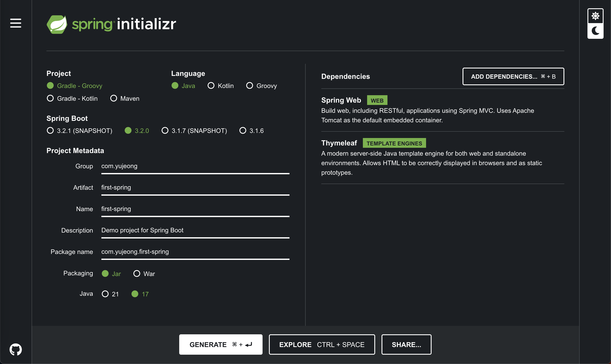Click the WEB tag badge
611x364 pixels.
(x=377, y=100)
